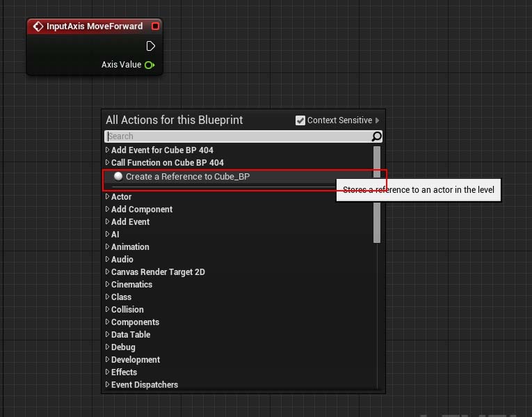Image resolution: width=532 pixels, height=417 pixels.
Task: Expand the Actor category
Action: click(x=107, y=196)
